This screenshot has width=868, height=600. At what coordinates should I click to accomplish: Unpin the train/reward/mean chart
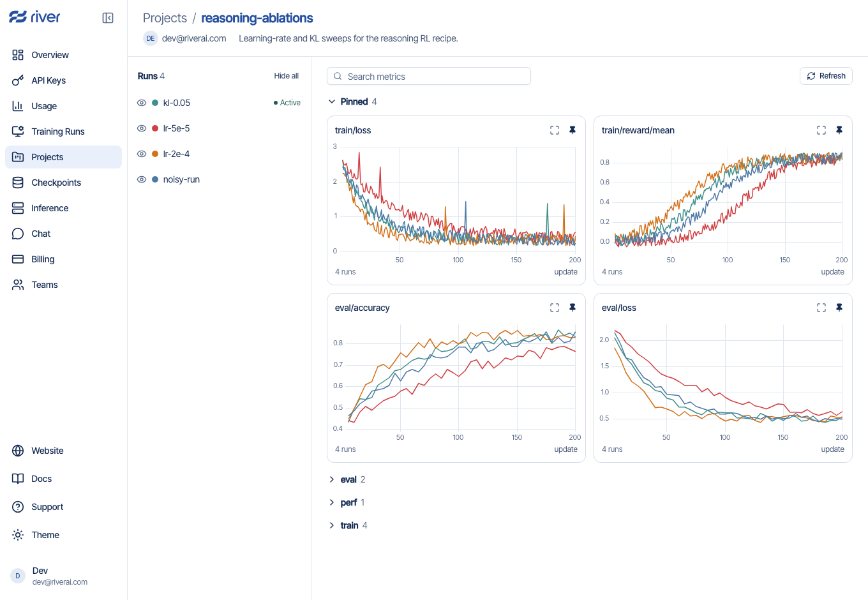click(839, 130)
